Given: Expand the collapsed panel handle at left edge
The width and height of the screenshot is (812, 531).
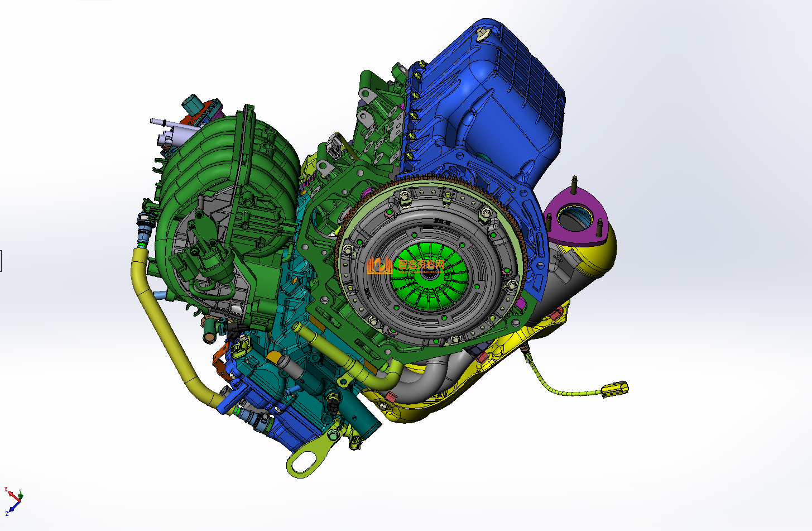Looking at the screenshot, I should pyautogui.click(x=1, y=261).
